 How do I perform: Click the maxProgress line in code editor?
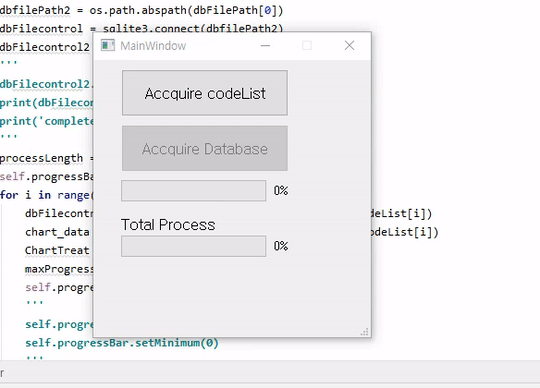(x=59, y=269)
